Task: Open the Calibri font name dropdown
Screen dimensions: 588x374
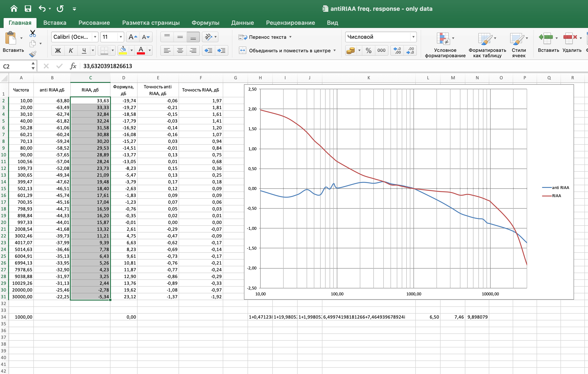Action: point(95,37)
